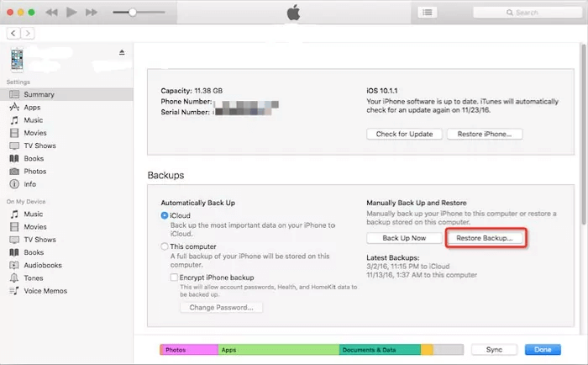Click the Apple logo in toolbar

[294, 13]
